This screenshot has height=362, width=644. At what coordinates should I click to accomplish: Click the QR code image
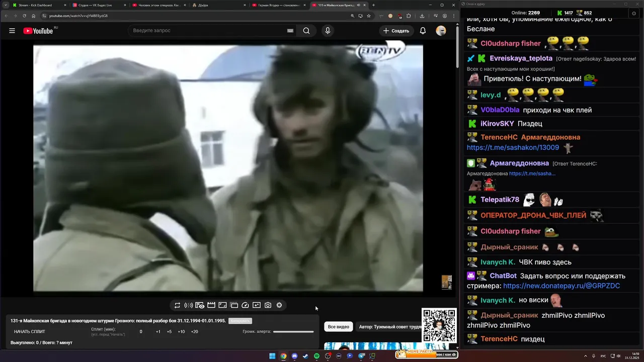[x=439, y=325]
